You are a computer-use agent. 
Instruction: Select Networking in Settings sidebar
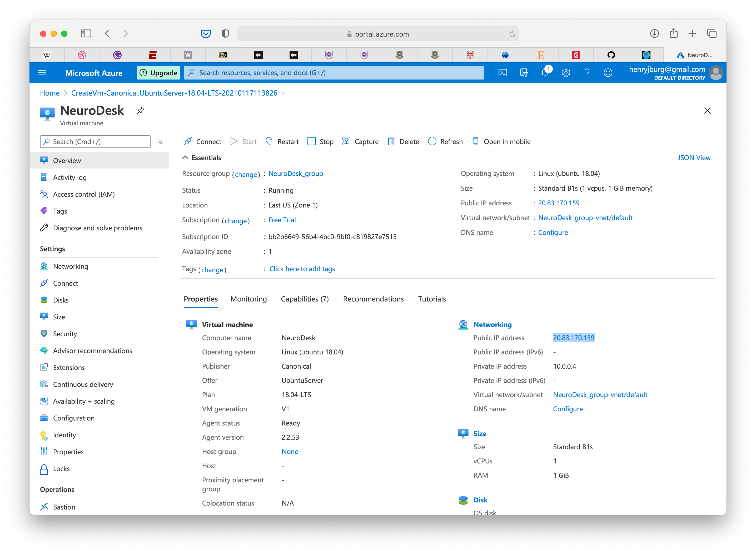(70, 266)
